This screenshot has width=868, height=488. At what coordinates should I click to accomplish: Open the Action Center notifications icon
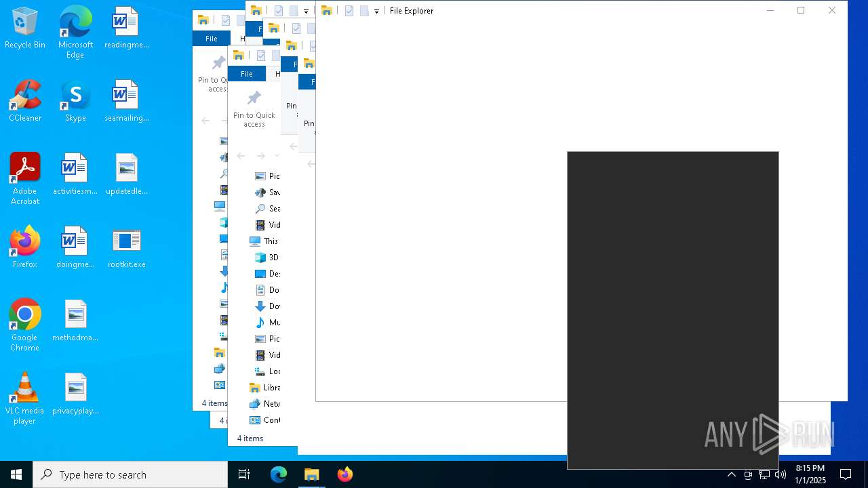coord(846,474)
